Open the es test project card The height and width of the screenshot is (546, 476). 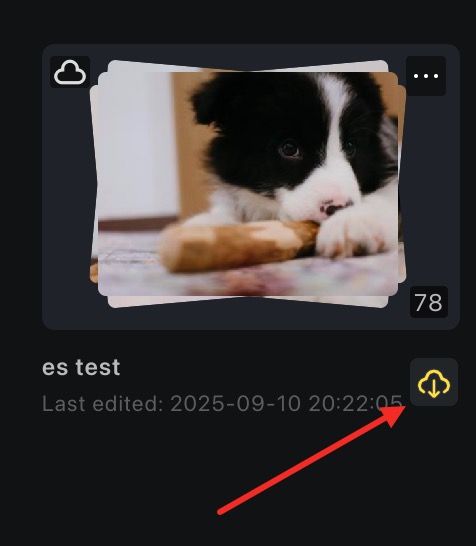[251, 187]
